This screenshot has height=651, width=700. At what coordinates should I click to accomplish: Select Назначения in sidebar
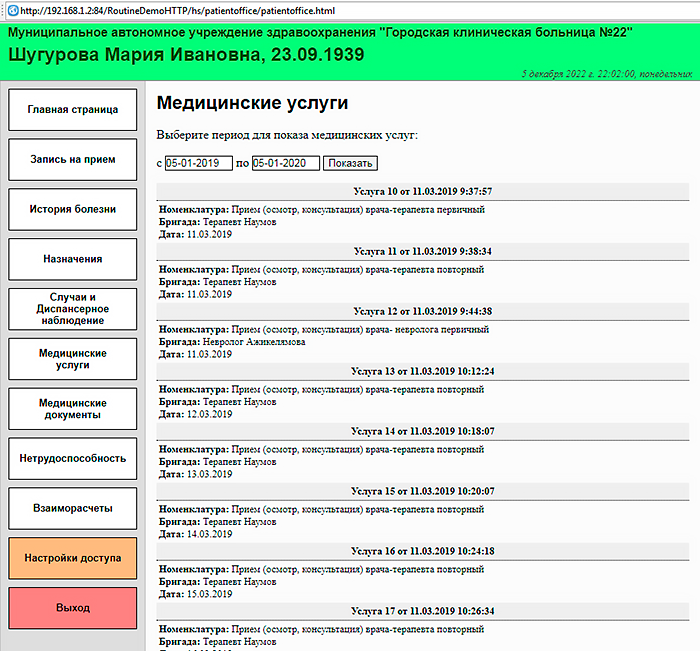pos(73,259)
